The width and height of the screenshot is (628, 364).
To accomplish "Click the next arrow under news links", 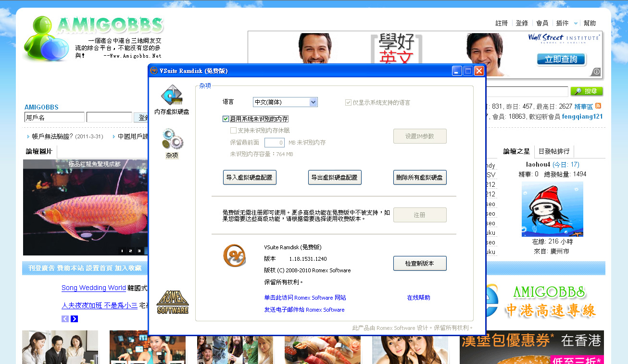I will 75,319.
